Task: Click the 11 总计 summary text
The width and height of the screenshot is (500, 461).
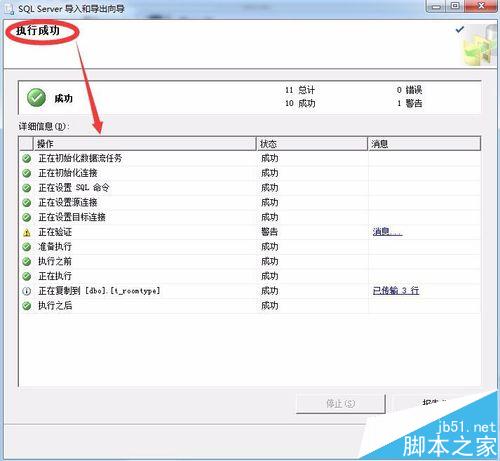Action: (300, 90)
